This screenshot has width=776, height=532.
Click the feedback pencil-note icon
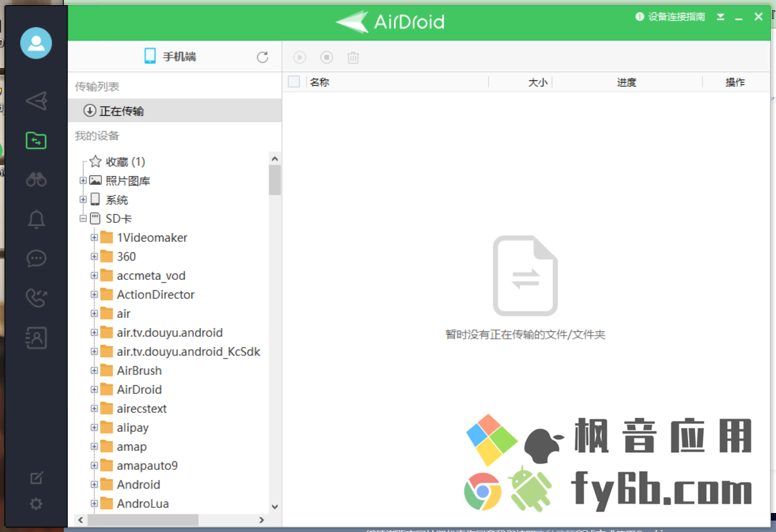tap(36, 478)
